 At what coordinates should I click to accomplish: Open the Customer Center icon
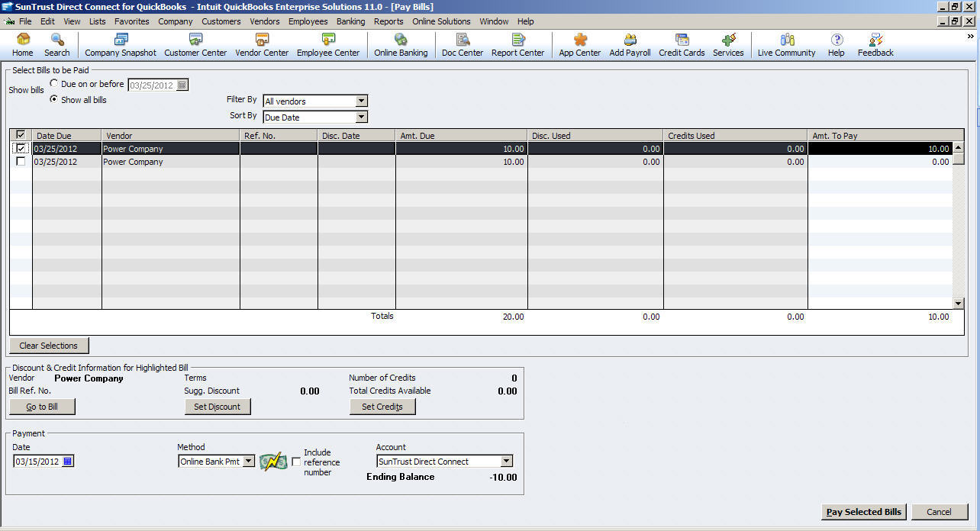pos(195,45)
